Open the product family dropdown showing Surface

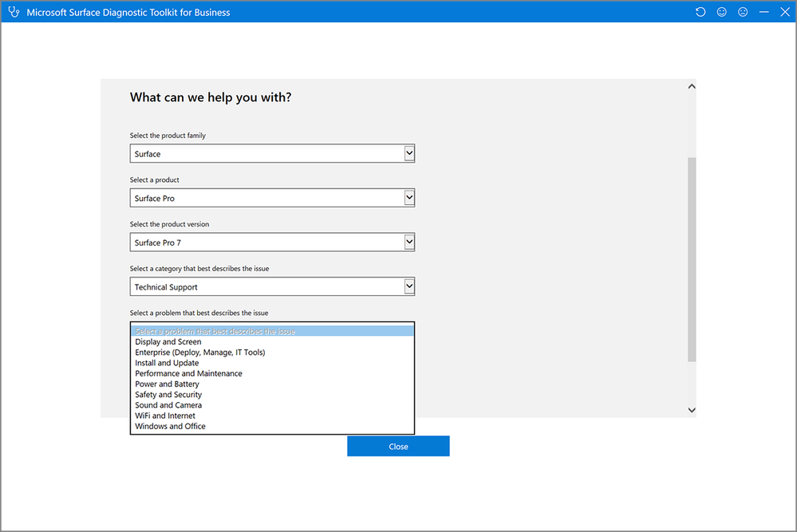(x=272, y=153)
